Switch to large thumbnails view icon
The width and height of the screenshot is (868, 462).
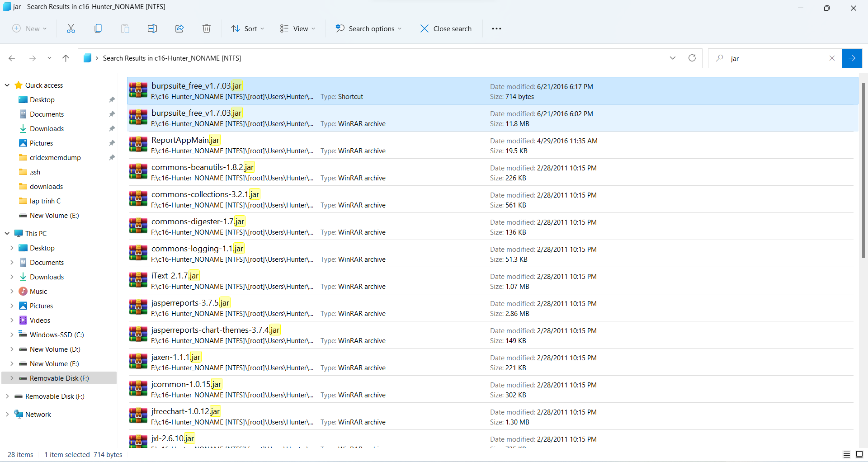point(859,454)
